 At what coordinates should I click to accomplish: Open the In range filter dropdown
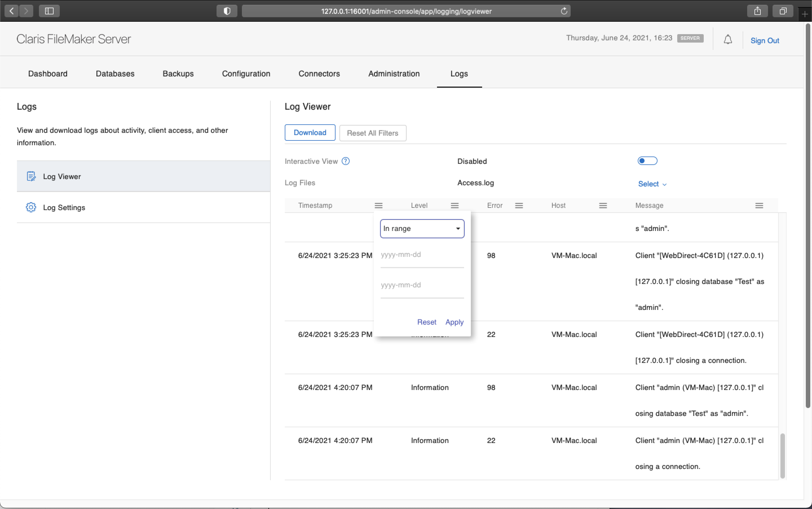pyautogui.click(x=422, y=228)
